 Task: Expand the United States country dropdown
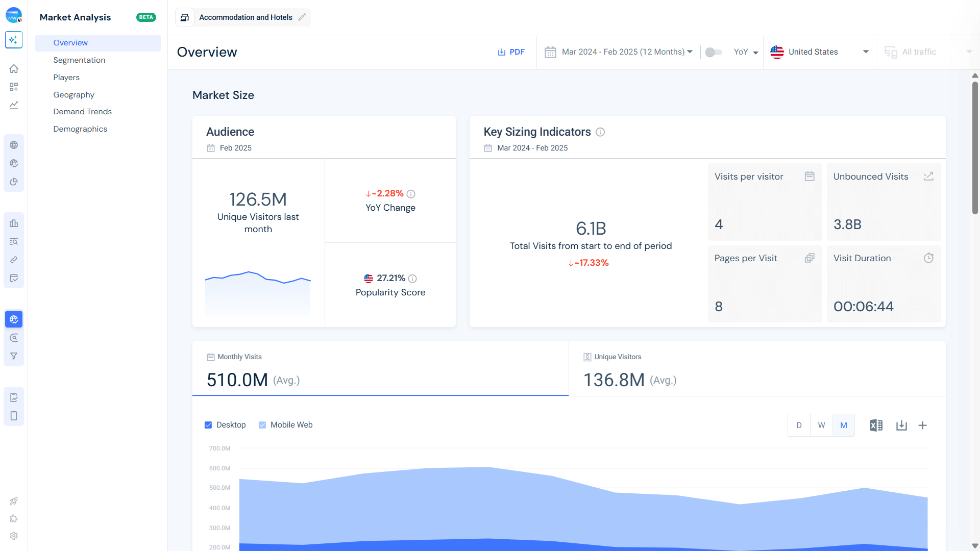point(820,52)
